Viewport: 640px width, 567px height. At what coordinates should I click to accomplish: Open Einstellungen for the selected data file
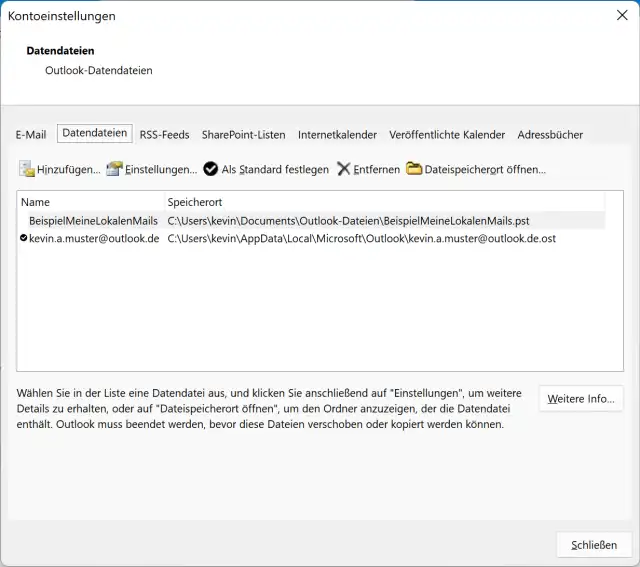pyautogui.click(x=152, y=169)
